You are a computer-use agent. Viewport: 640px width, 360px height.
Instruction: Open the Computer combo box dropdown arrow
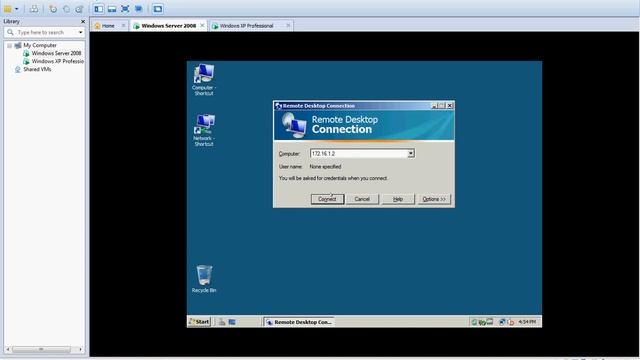pyautogui.click(x=411, y=153)
